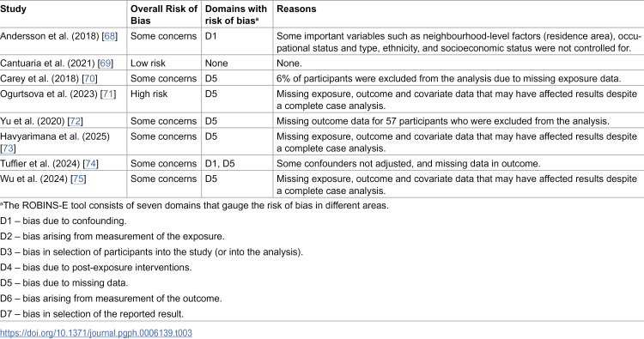Screen dimensions: 644x339
Task: Open the doi.org journal.pgph.0006139.t003 link
Action: coord(96,333)
